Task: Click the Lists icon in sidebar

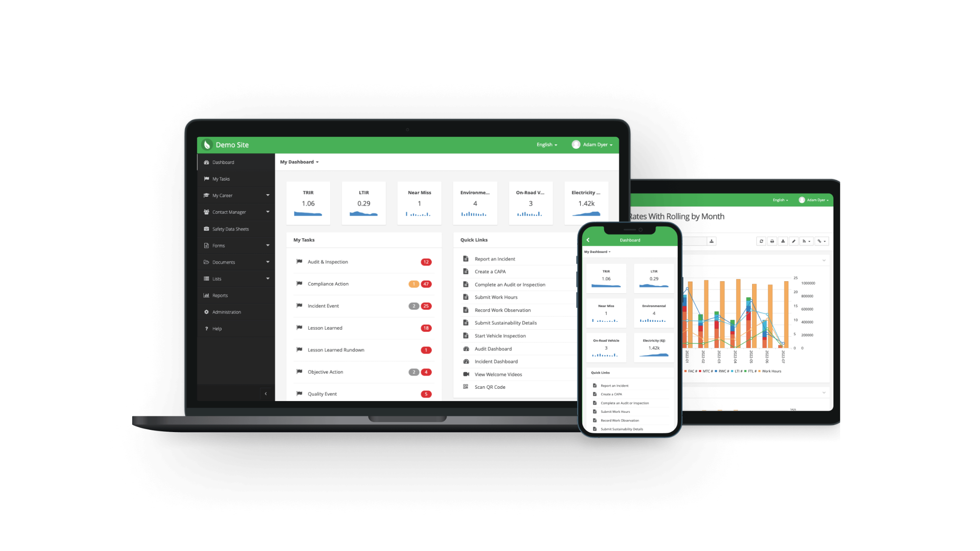Action: coord(206,279)
